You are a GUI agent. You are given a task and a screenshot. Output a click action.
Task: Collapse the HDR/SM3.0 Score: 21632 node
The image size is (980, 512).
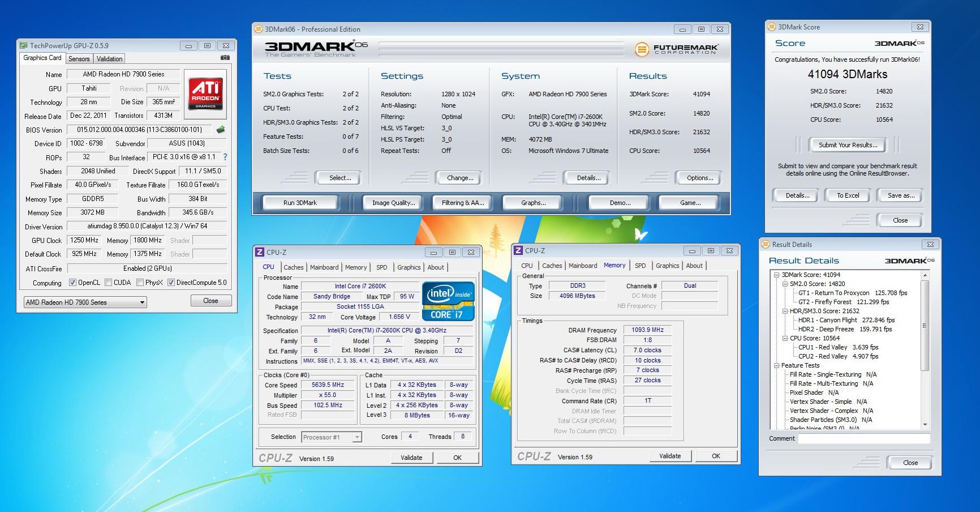785,311
